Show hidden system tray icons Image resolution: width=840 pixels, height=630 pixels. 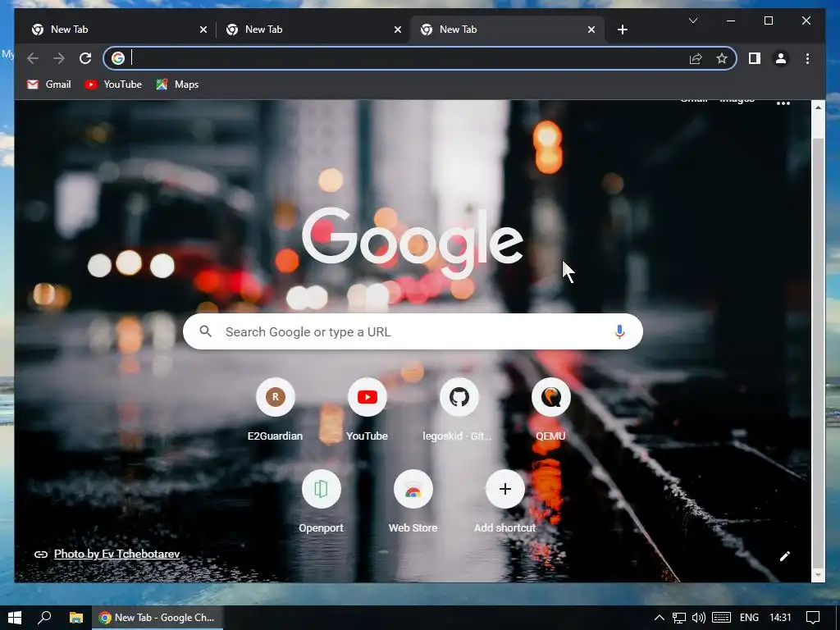660,618
